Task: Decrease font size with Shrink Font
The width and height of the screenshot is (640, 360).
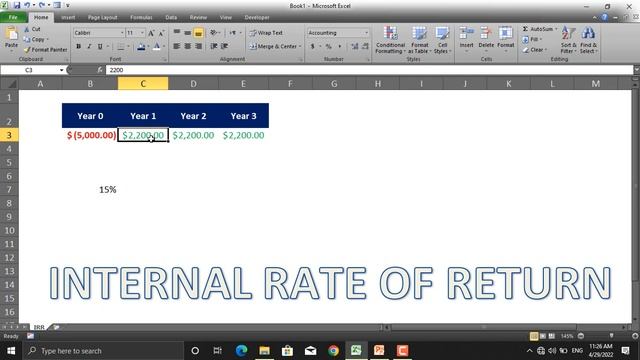Action: pos(161,33)
